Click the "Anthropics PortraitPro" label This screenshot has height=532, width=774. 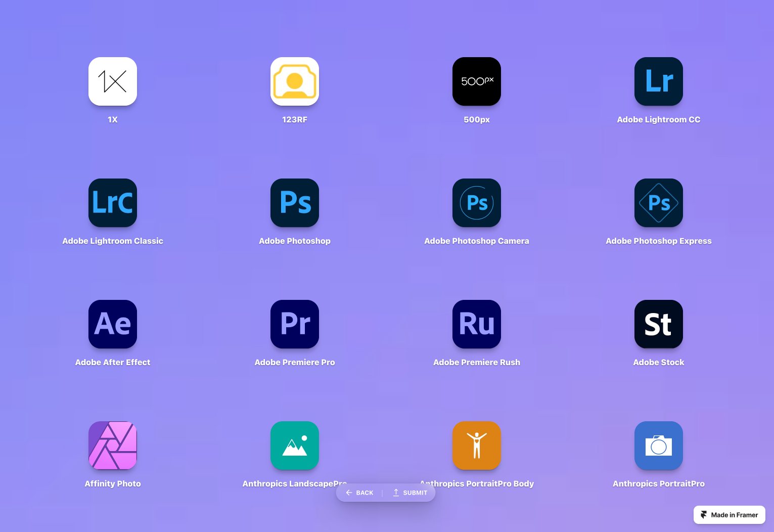(659, 484)
